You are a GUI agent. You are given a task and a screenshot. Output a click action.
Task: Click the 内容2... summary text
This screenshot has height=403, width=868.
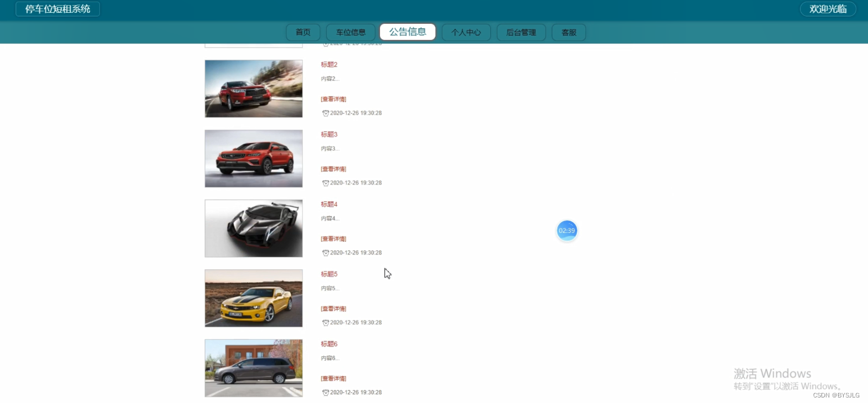[330, 79]
